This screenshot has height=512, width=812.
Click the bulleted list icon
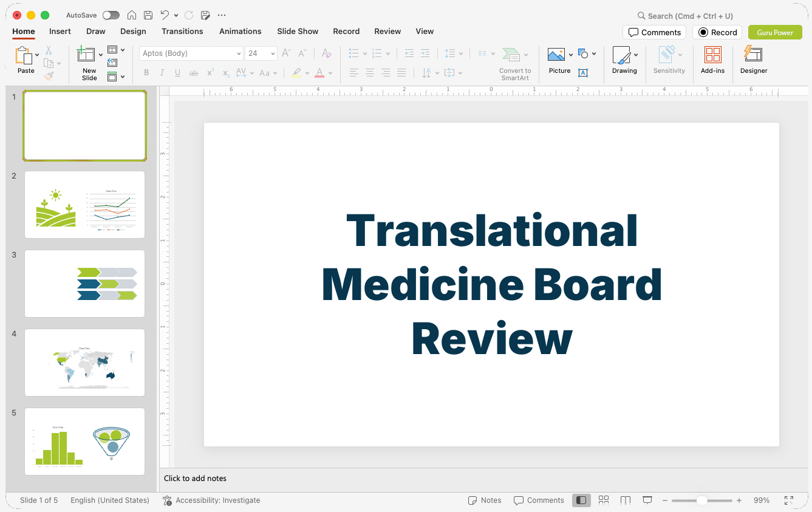point(354,53)
